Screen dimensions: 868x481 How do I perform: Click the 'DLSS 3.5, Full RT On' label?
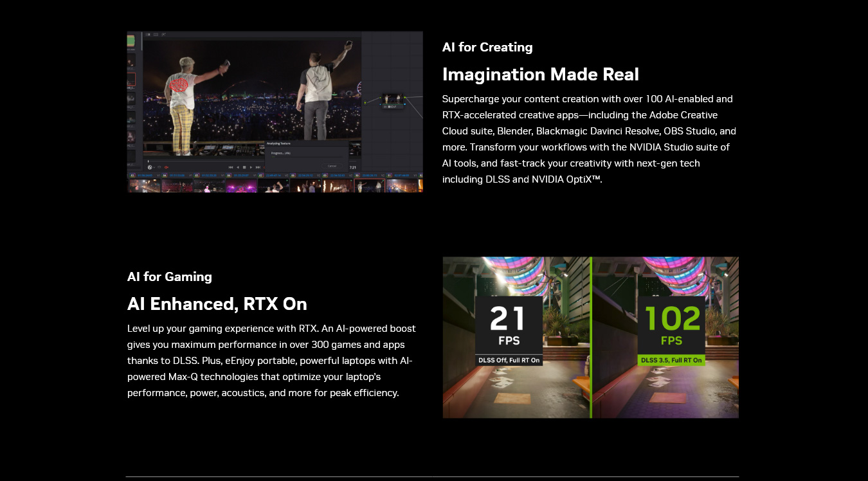click(672, 360)
